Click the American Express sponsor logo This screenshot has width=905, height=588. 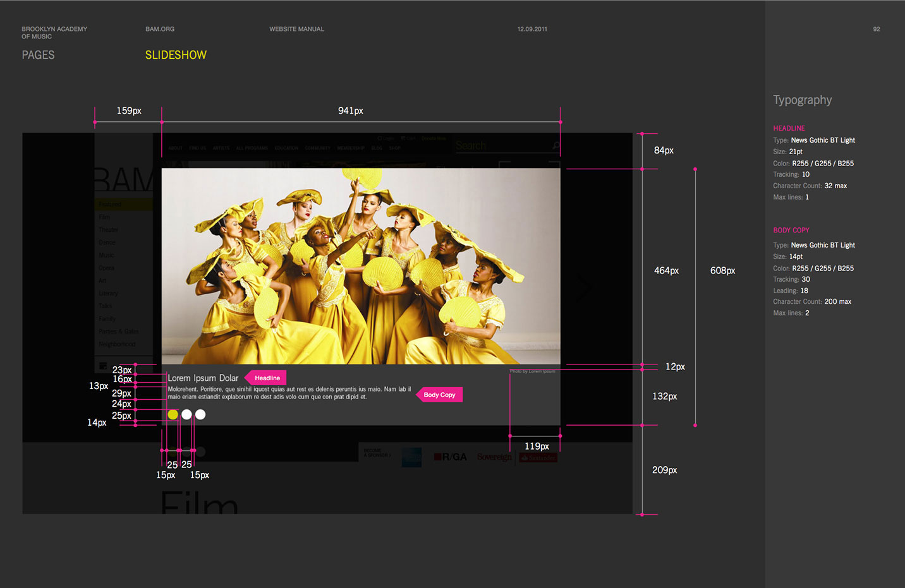click(411, 457)
